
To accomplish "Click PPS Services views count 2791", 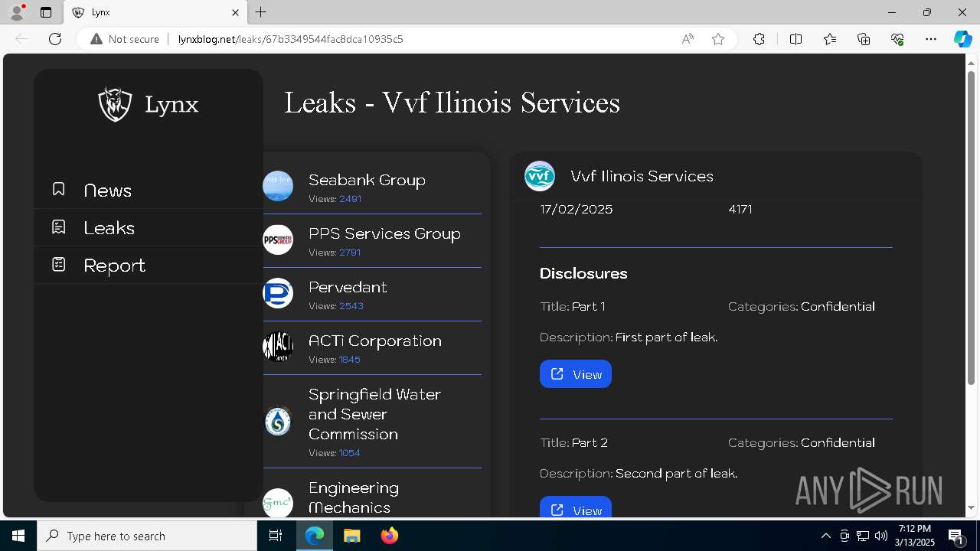I will click(x=350, y=253).
